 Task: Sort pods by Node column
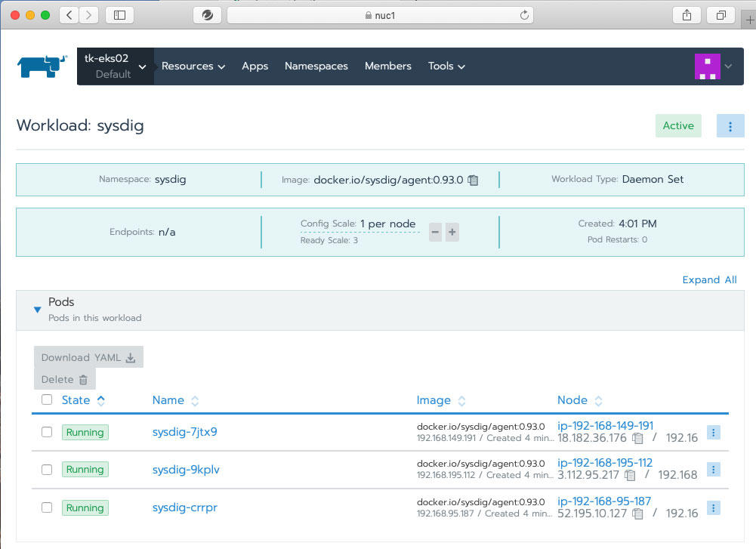[579, 400]
